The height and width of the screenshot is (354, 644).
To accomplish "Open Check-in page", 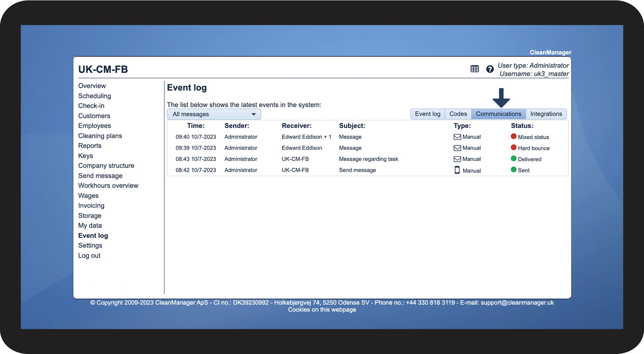I will [91, 106].
